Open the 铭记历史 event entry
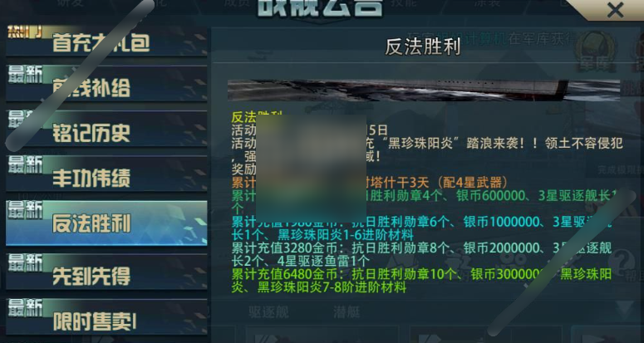Image resolution: width=644 pixels, height=343 pixels. click(106, 129)
